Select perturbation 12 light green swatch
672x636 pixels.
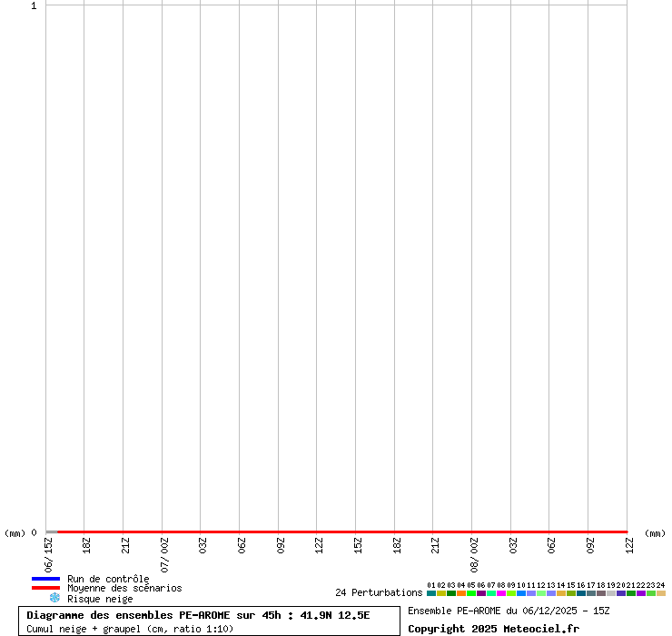(541, 593)
